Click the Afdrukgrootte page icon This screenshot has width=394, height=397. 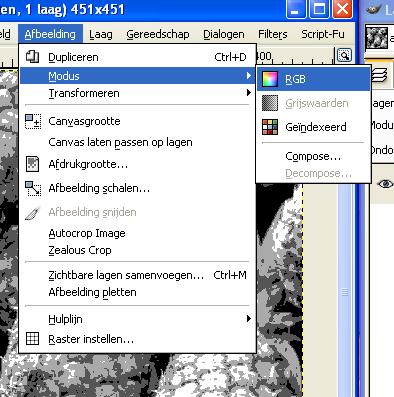pyautogui.click(x=33, y=164)
